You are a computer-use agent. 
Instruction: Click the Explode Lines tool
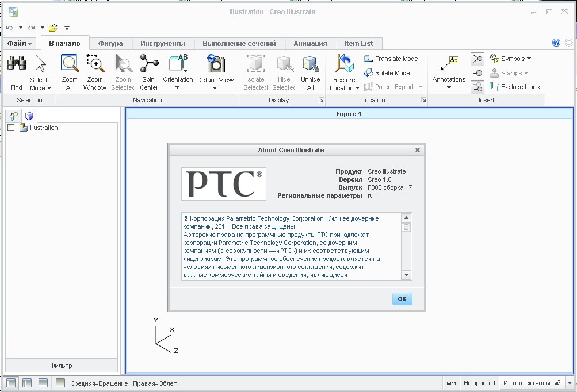[515, 87]
